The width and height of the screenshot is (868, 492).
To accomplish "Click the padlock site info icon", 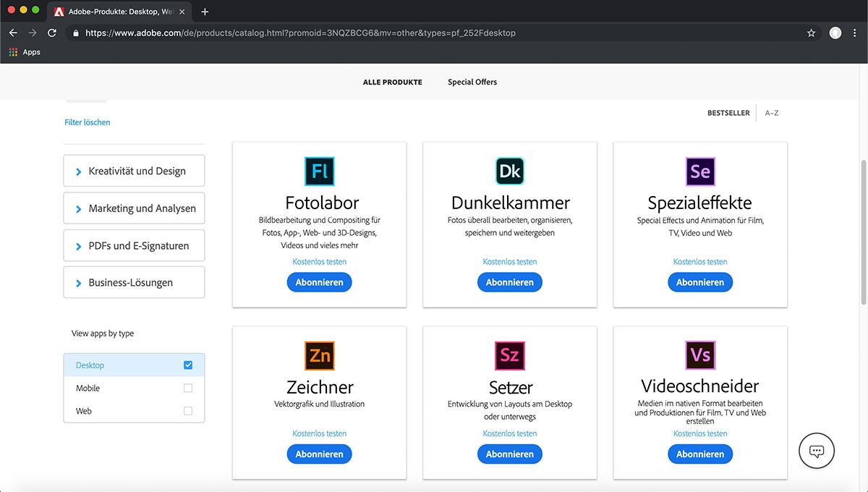I will 75,33.
